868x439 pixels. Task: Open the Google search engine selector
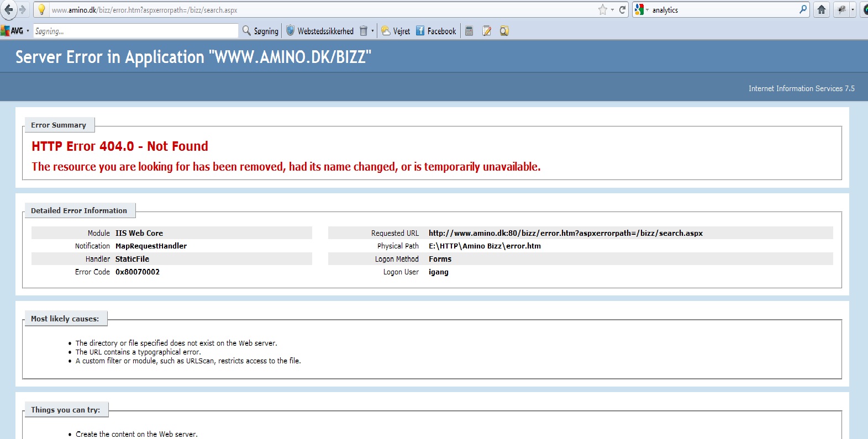click(641, 10)
